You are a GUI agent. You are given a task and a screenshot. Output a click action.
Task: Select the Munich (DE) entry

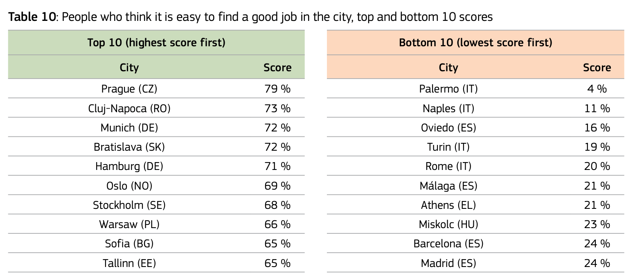(129, 128)
